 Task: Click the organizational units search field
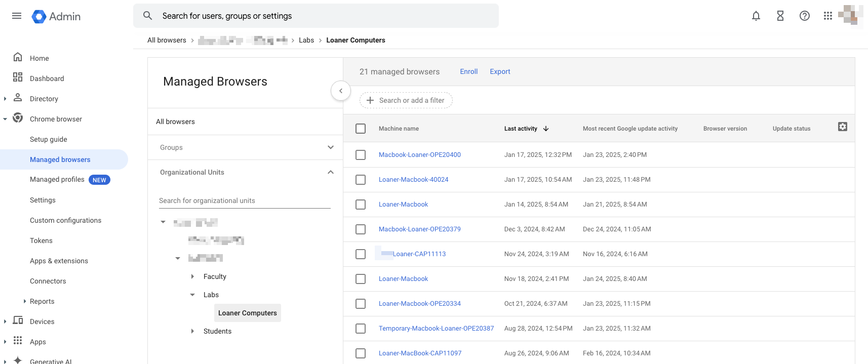click(245, 200)
